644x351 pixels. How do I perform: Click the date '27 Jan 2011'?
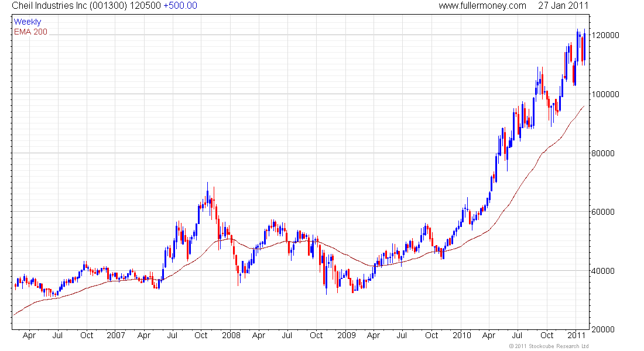563,6
